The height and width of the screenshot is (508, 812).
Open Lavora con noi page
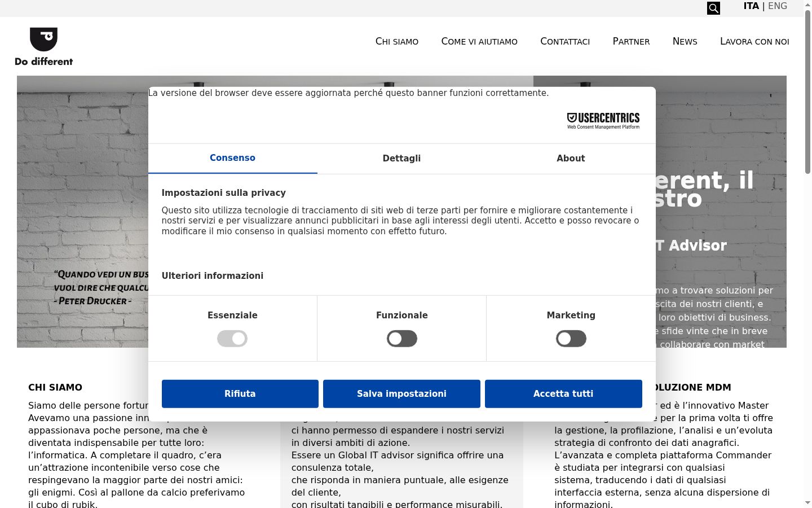point(754,41)
